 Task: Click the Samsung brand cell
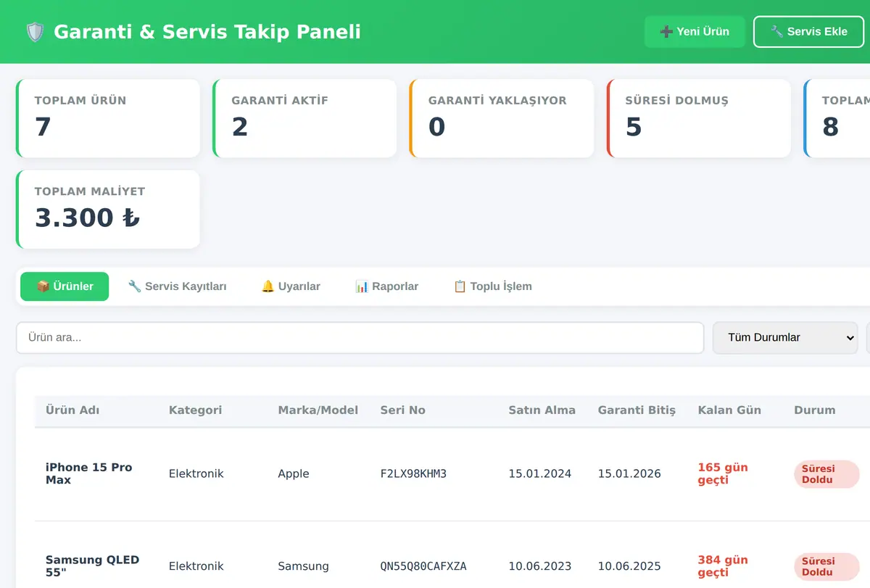(x=303, y=566)
